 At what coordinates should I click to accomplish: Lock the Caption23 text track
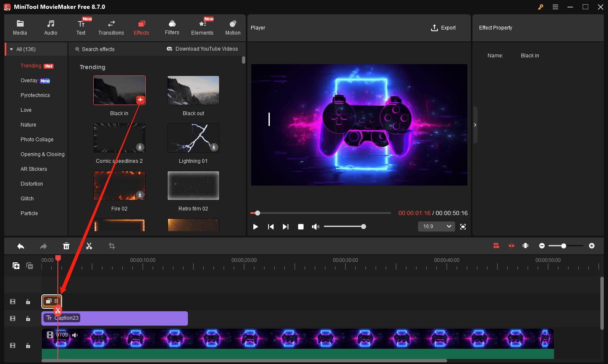point(28,318)
